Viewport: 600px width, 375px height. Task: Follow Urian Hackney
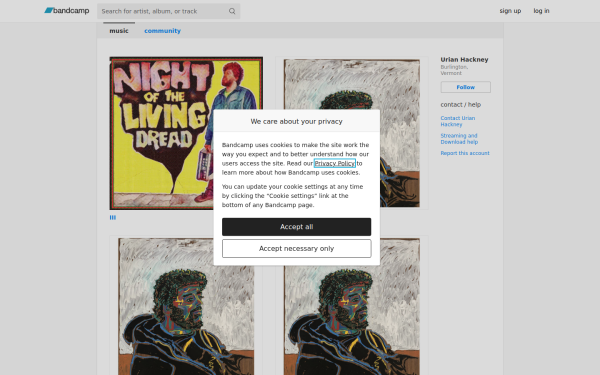click(465, 87)
